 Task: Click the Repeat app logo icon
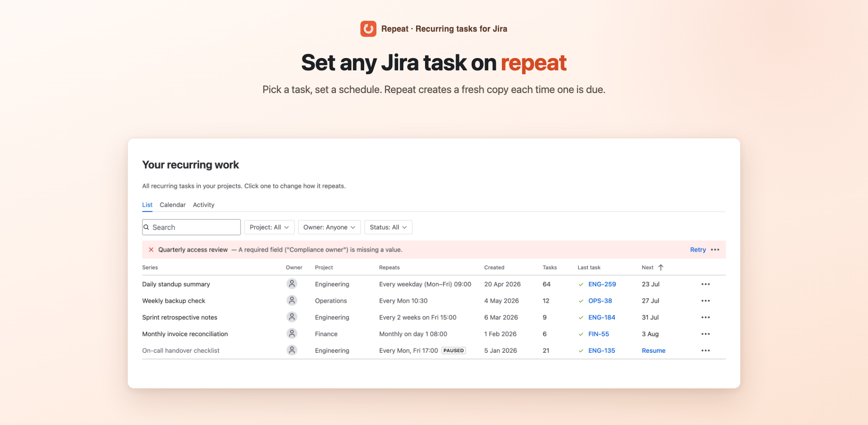tap(368, 29)
